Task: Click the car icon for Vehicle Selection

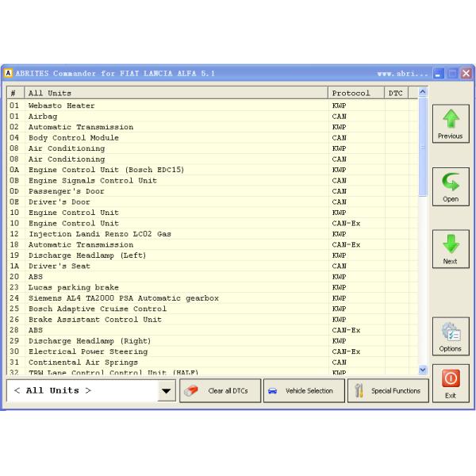Action: click(x=273, y=391)
